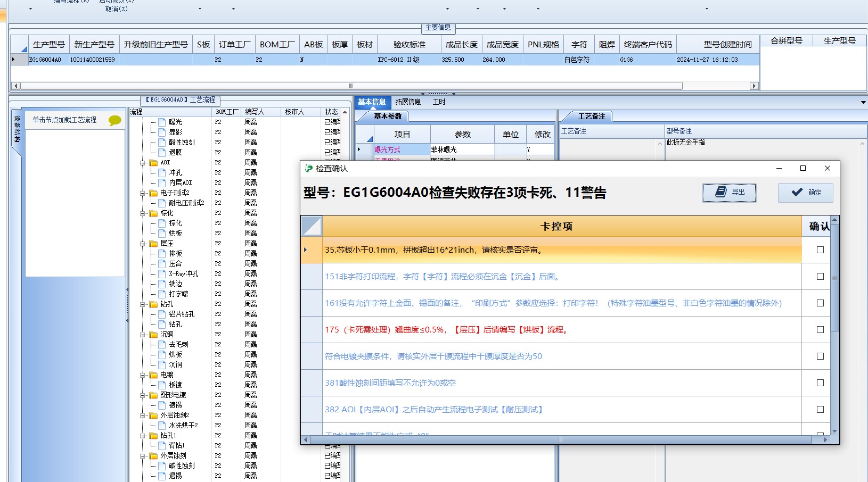The height and width of the screenshot is (482, 868).
Task: Tick the checkbox for item 35 芯板小于0.1mm
Action: (820, 250)
